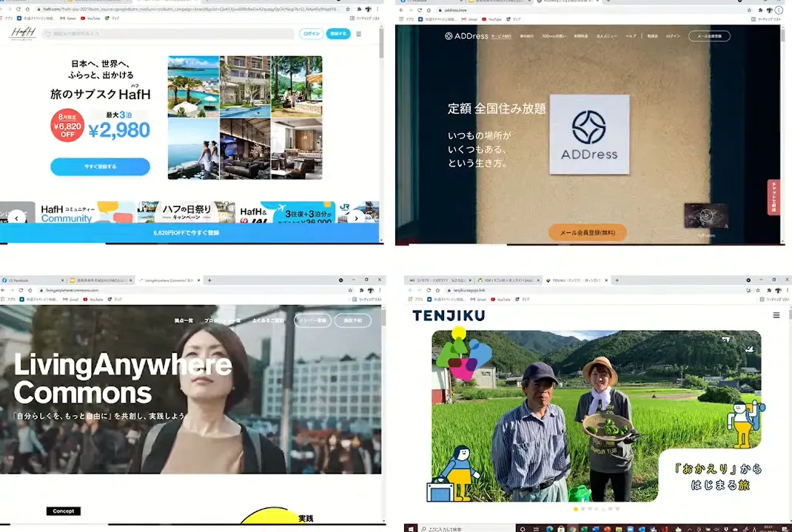
Task: Click the orange メール会員登録(無料) button
Action: click(587, 232)
